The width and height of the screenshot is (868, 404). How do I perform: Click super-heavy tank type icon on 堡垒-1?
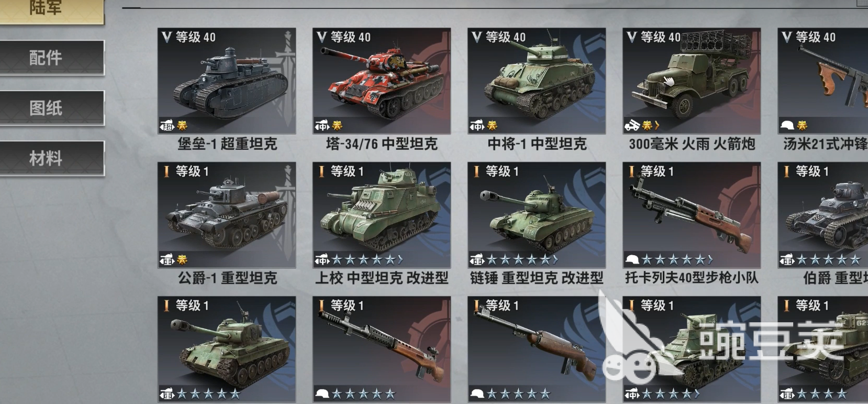click(x=167, y=126)
